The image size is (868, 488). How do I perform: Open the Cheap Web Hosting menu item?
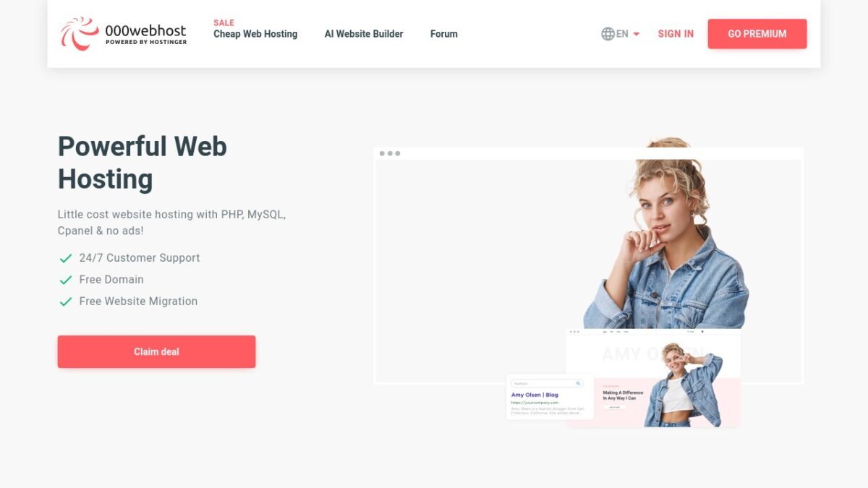(255, 34)
